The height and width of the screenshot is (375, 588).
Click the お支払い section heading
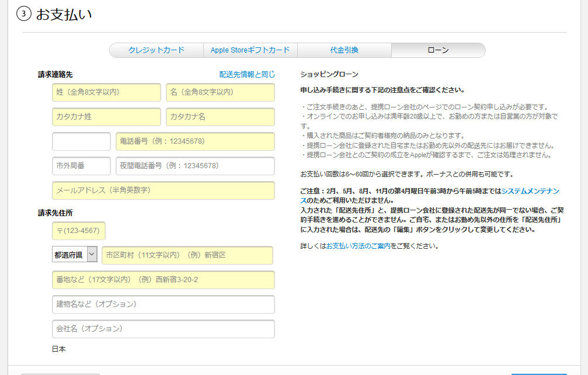pyautogui.click(x=64, y=14)
